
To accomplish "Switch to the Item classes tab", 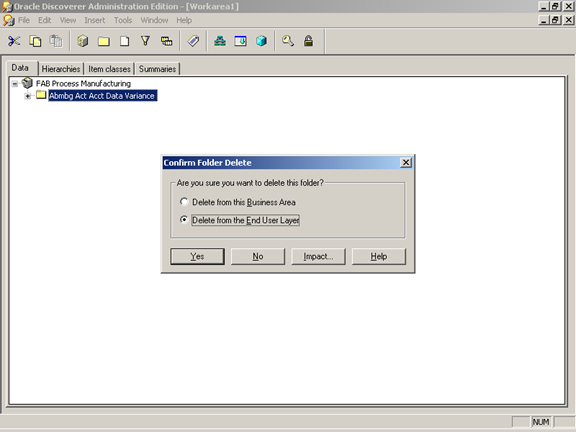I will point(109,69).
